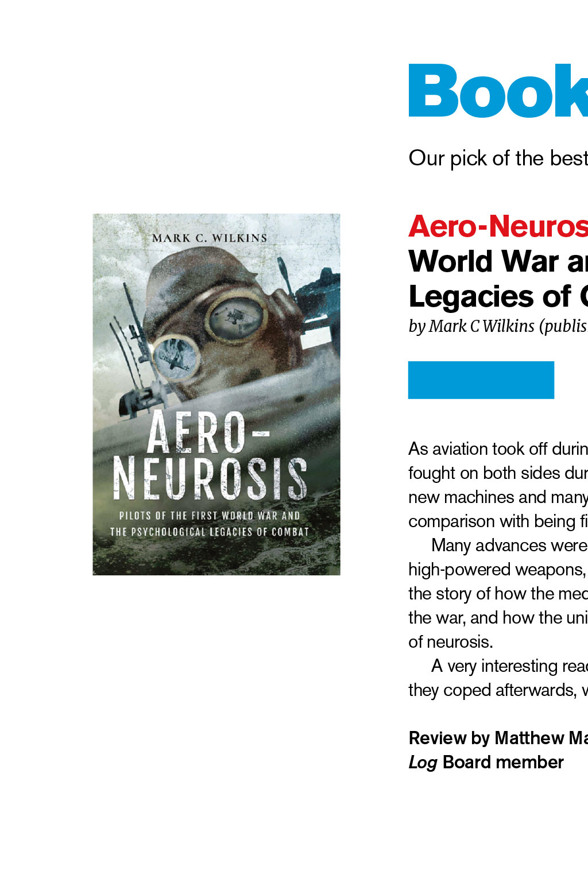
Task: Click paragraph starting 'Many advances were'
Action: coord(498,593)
